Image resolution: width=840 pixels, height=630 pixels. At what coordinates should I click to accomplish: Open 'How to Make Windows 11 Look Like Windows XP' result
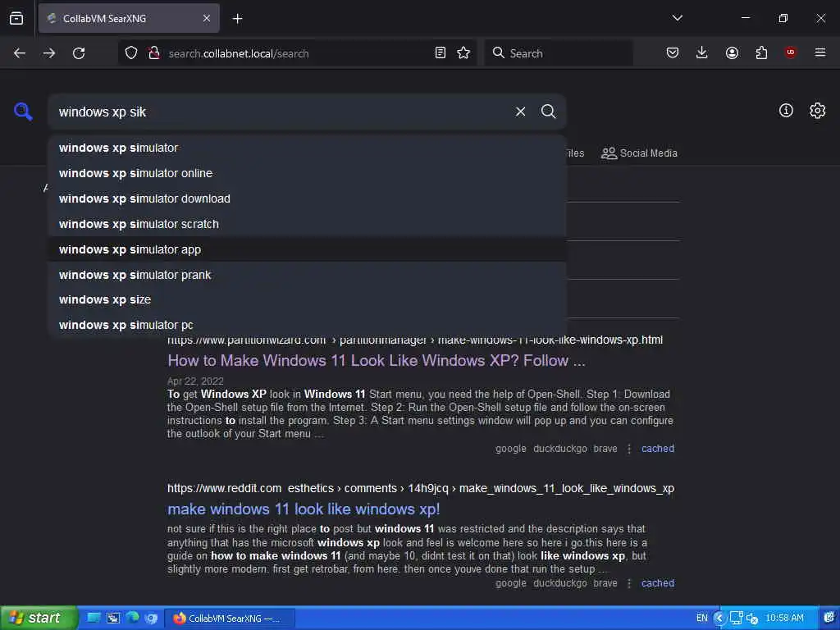tap(376, 361)
